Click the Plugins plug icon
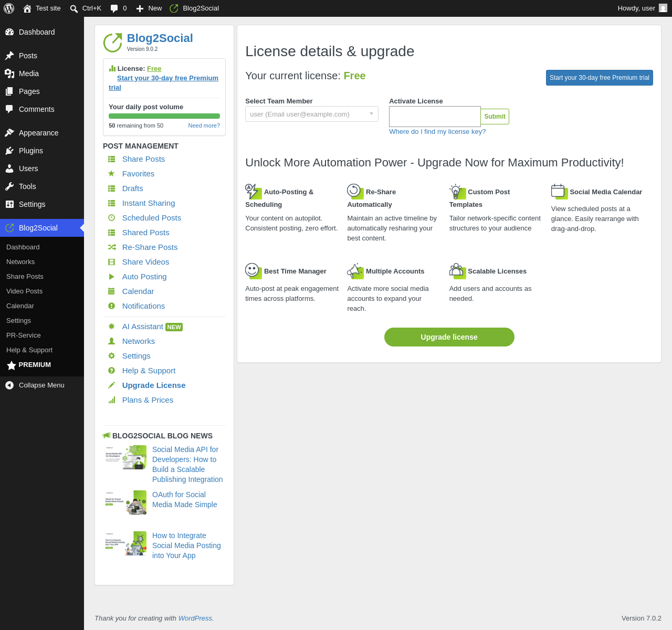Screen dimensions: 672x630 point(9,151)
